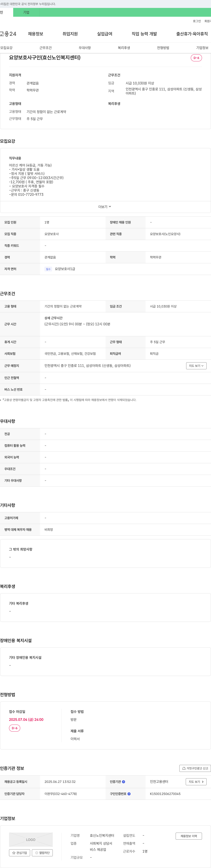The image size is (211, 868).
Task: Click 임금 조건 value 시급 10,030원 이상
Action: [163, 306]
